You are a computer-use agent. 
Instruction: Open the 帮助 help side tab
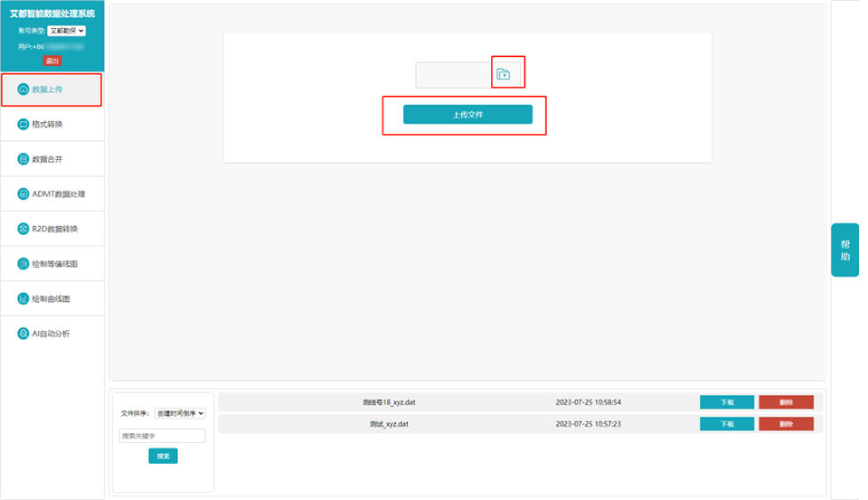coord(844,250)
